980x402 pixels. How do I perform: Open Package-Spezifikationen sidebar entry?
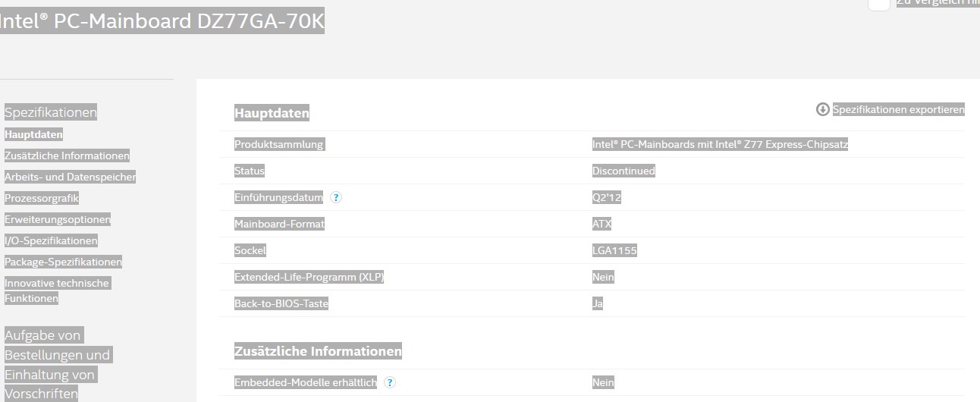[x=63, y=262]
